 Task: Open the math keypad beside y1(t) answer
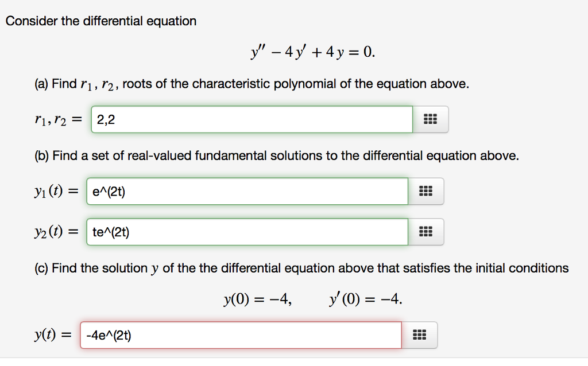click(x=425, y=191)
